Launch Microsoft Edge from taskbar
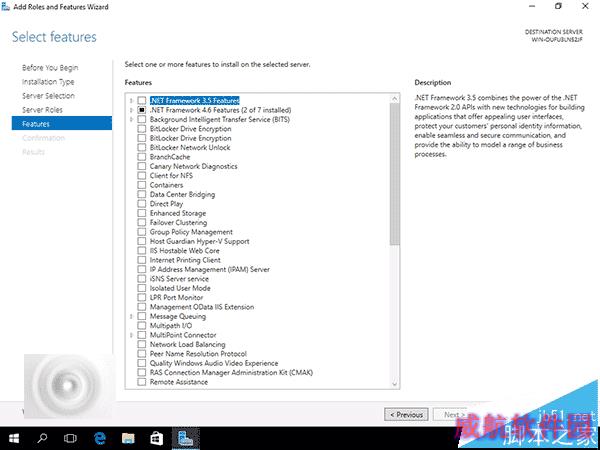The height and width of the screenshot is (450, 600). point(100,438)
